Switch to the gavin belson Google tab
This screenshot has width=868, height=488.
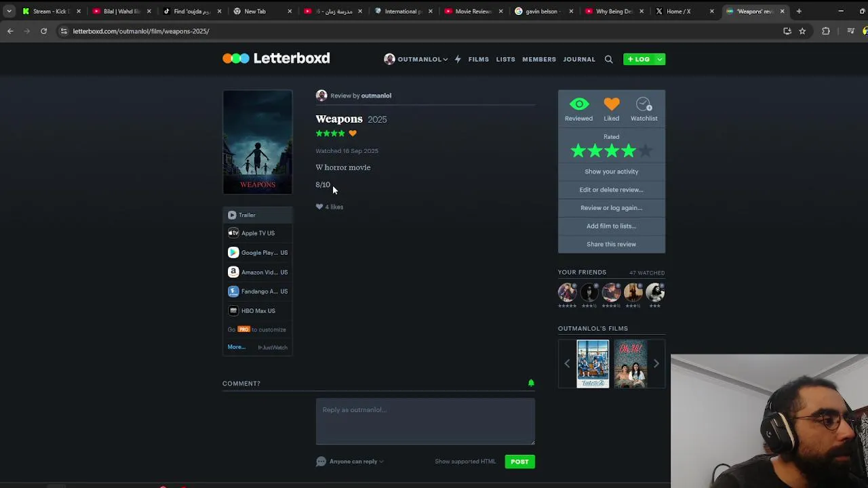tap(542, 11)
